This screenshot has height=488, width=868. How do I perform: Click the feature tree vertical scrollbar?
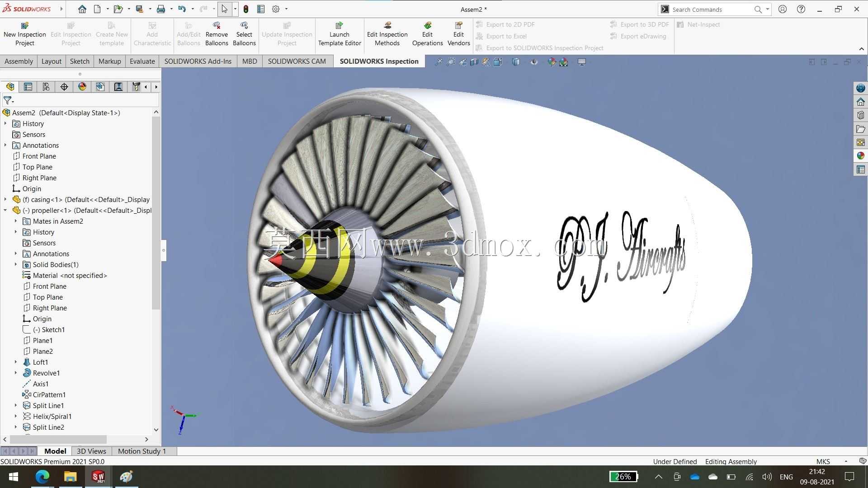tap(156, 212)
